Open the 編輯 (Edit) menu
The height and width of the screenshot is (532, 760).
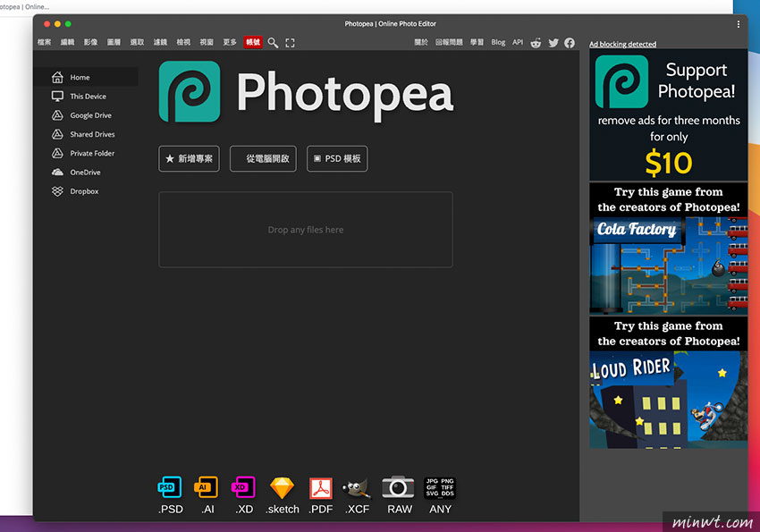coord(67,42)
